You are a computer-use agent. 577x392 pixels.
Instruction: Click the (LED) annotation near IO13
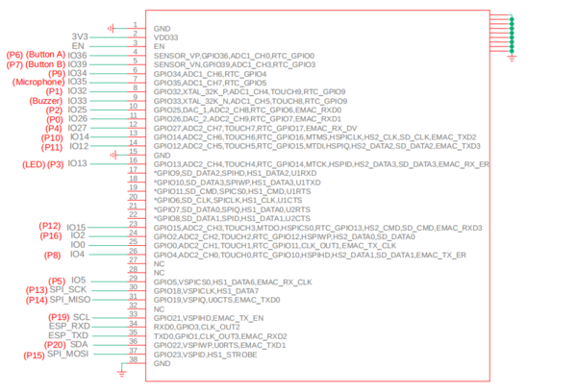click(x=34, y=164)
